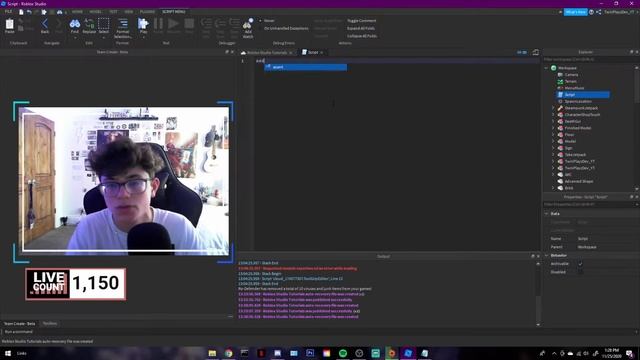640x360 pixels.
Task: Open Google Chrome from the taskbar
Action: pyautogui.click(x=229, y=353)
